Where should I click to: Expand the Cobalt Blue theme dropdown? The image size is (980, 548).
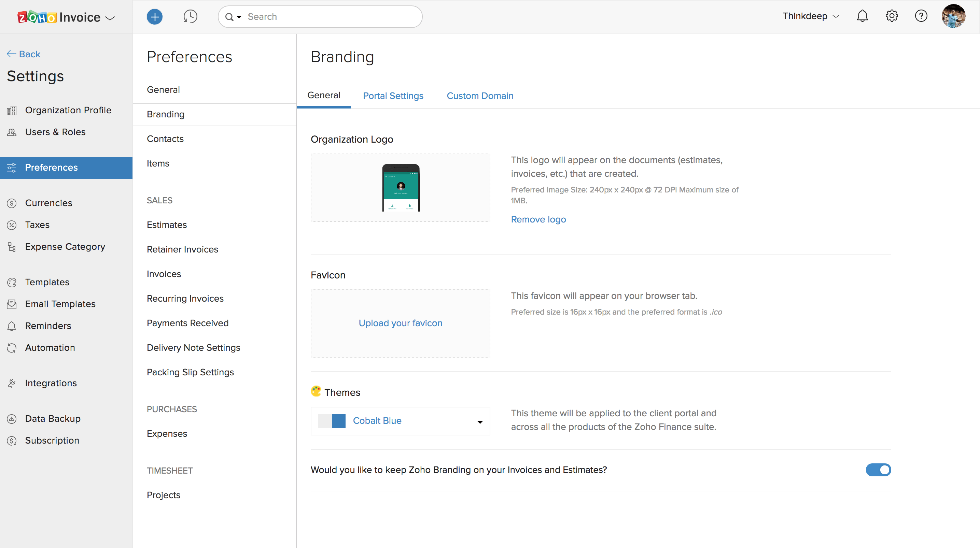(x=480, y=422)
